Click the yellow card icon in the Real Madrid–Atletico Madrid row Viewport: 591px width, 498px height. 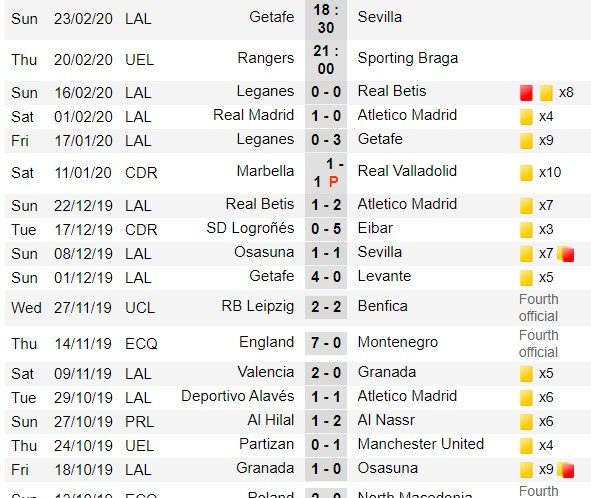click(526, 116)
